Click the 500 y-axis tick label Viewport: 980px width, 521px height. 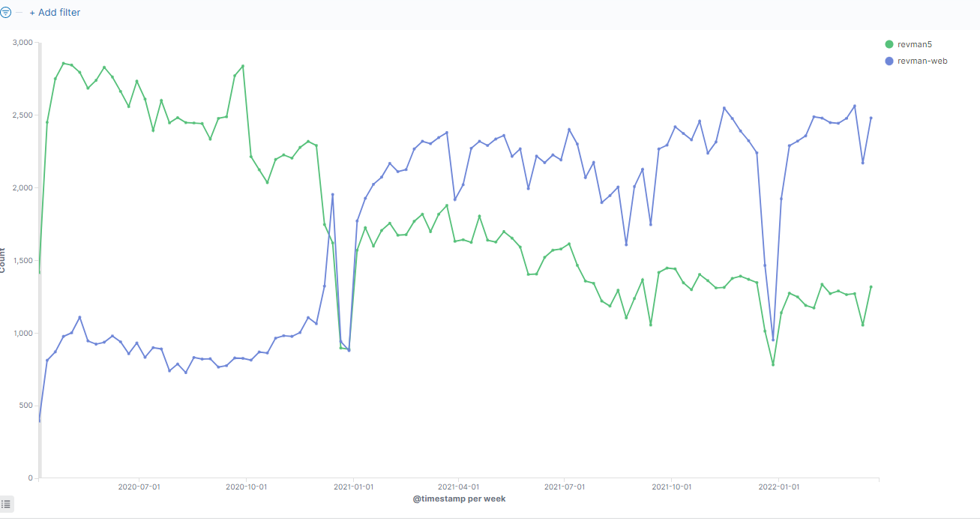pos(25,406)
